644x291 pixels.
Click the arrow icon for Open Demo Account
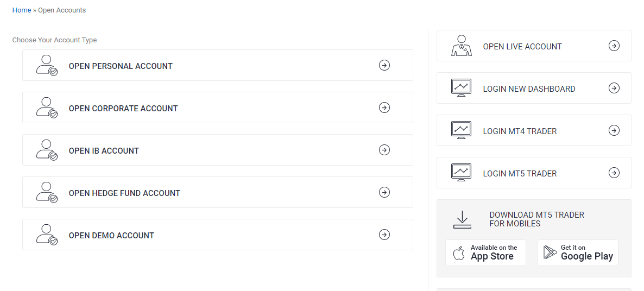tap(384, 235)
